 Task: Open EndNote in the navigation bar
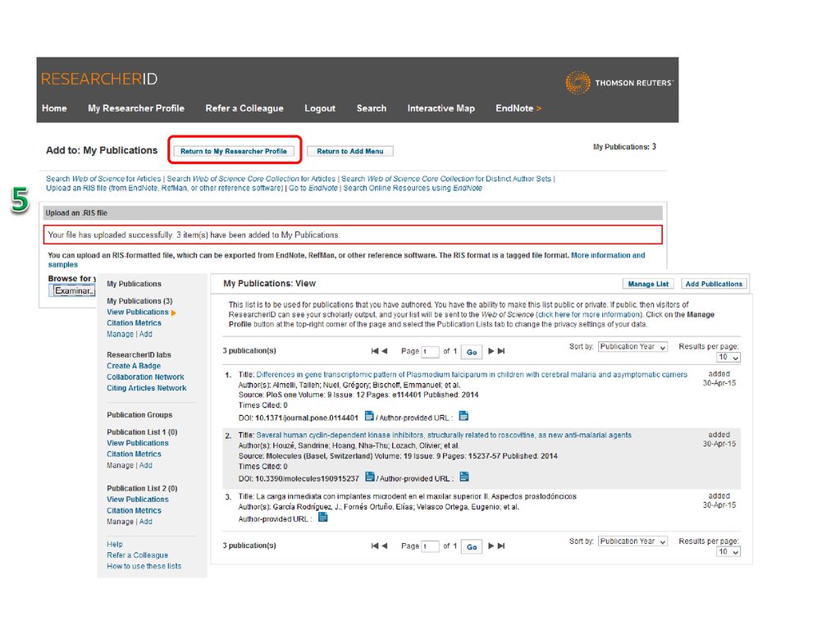518,108
